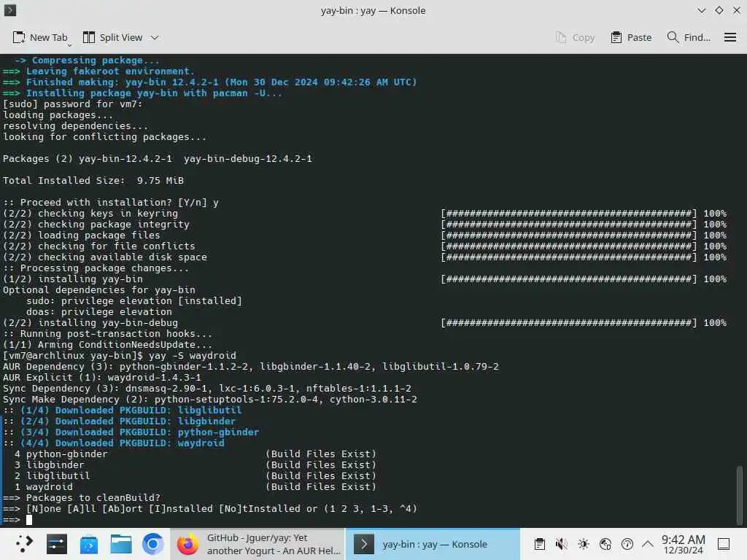Open the clock showing 9:42 AM
The width and height of the screenshot is (747, 560).
pos(683,544)
